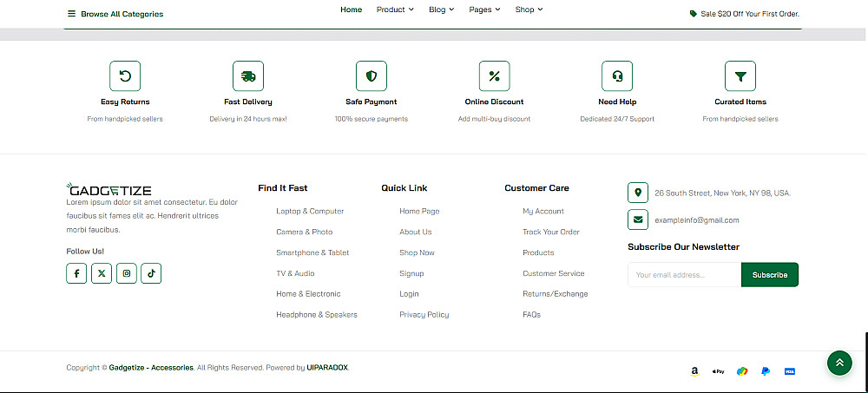Click the envelope email icon

coord(638,219)
